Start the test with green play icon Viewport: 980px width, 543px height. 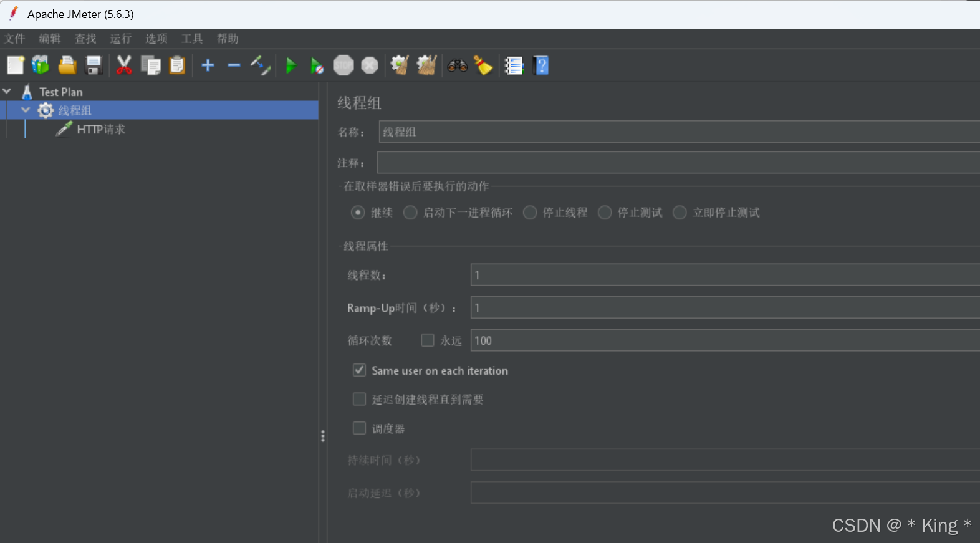coord(291,65)
